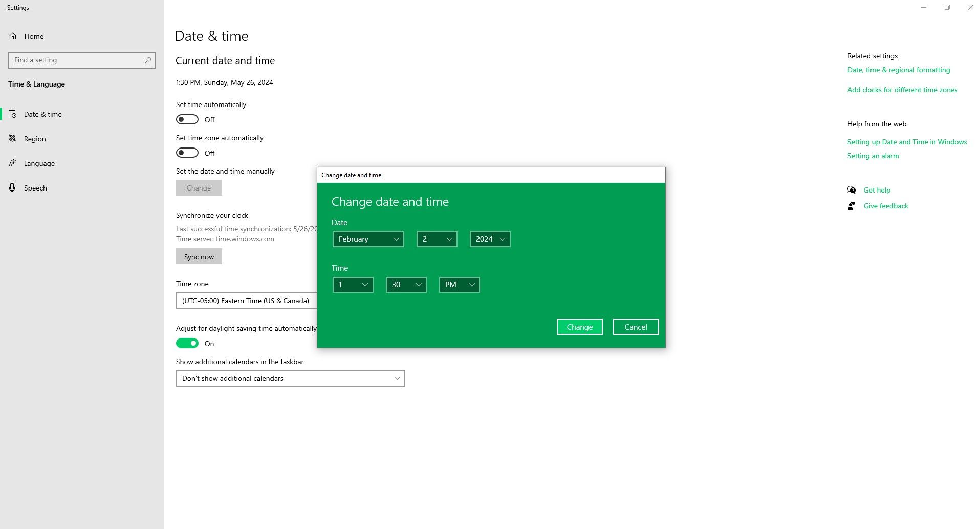
Task: Click the Time & Language heading
Action: click(x=36, y=84)
